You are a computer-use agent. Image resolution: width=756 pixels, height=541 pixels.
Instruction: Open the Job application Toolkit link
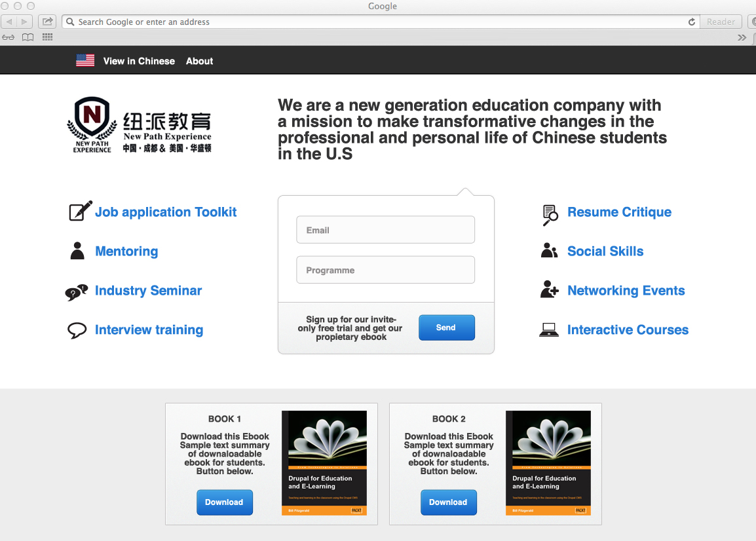click(x=166, y=212)
